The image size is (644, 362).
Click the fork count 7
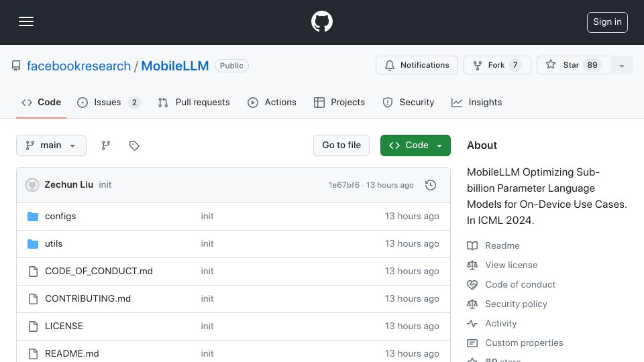click(515, 65)
